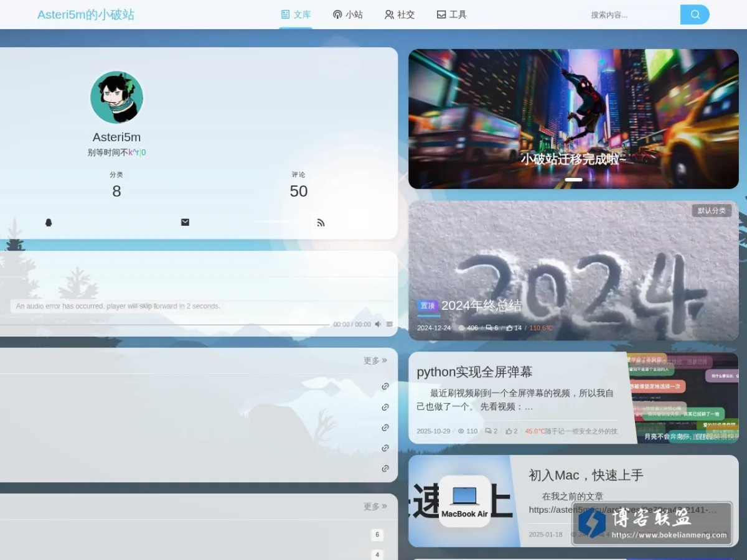747x560 pixels.
Task: Open the QQ contact icon
Action: 49,222
